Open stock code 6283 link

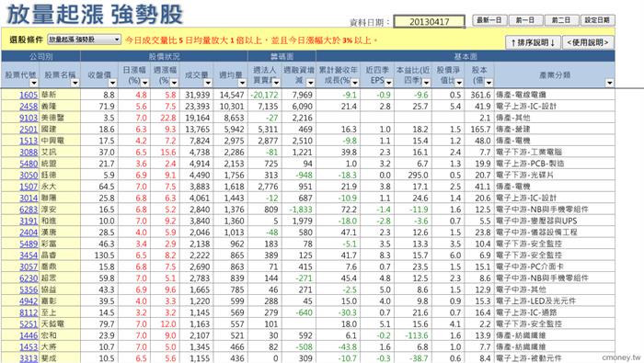click(x=29, y=210)
